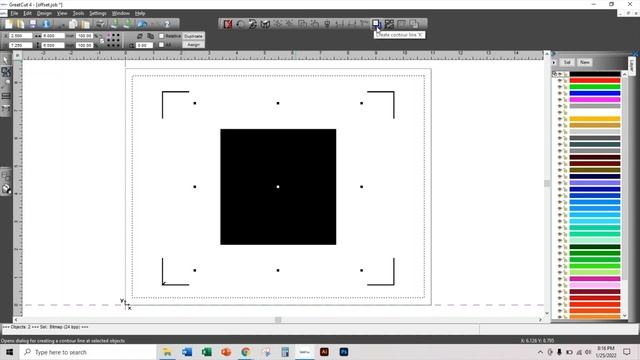Show hidden system tray icons chevron
640x360 pixels.
click(540, 352)
